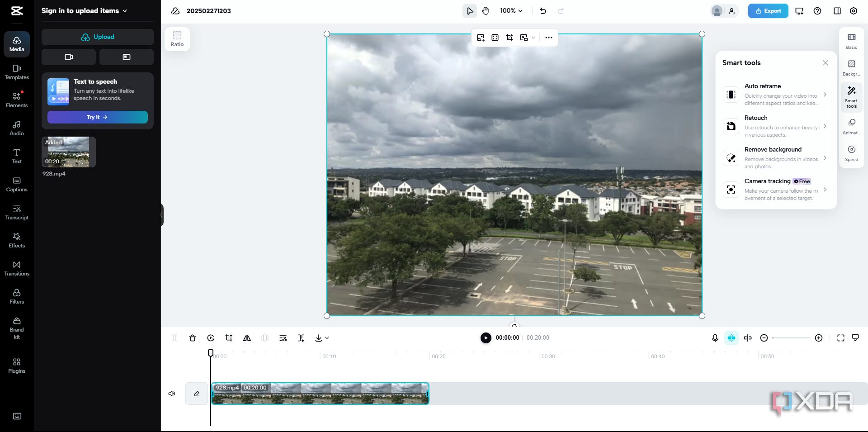
Task: Delete the selected clip with trash icon
Action: [193, 338]
